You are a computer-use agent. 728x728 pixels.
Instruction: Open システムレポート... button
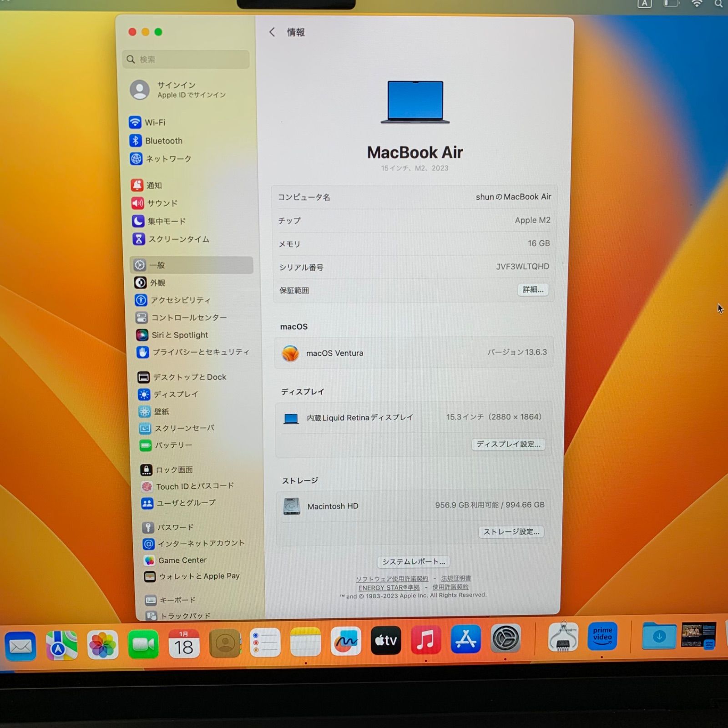[x=414, y=561]
